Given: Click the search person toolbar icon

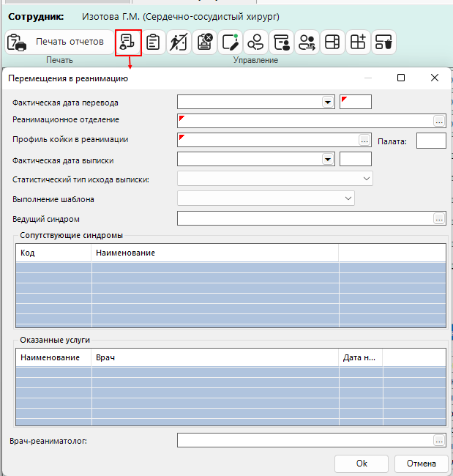Looking at the screenshot, I should coord(255,42).
